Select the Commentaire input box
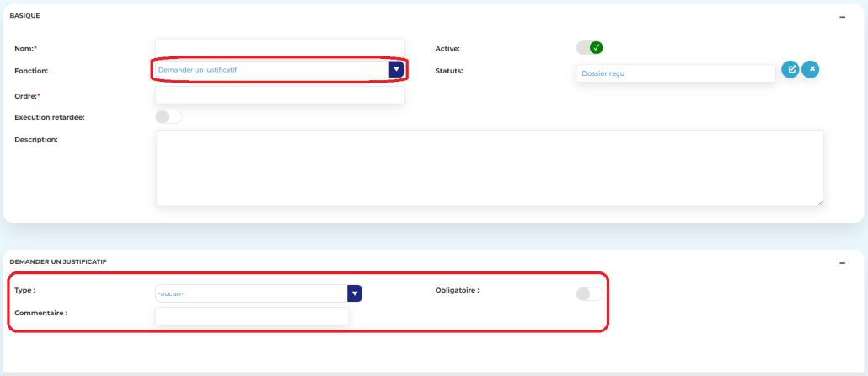The height and width of the screenshot is (376, 868). coord(251,315)
